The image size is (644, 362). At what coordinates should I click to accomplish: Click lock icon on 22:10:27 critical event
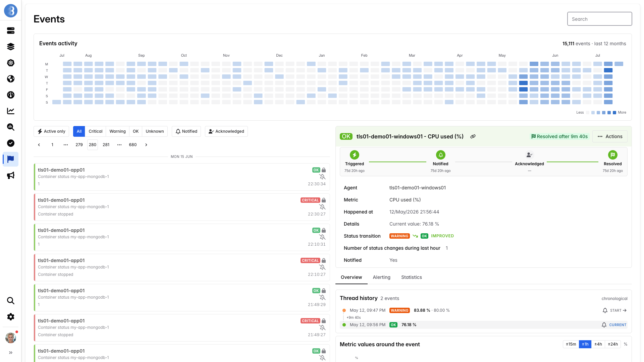coord(324,260)
